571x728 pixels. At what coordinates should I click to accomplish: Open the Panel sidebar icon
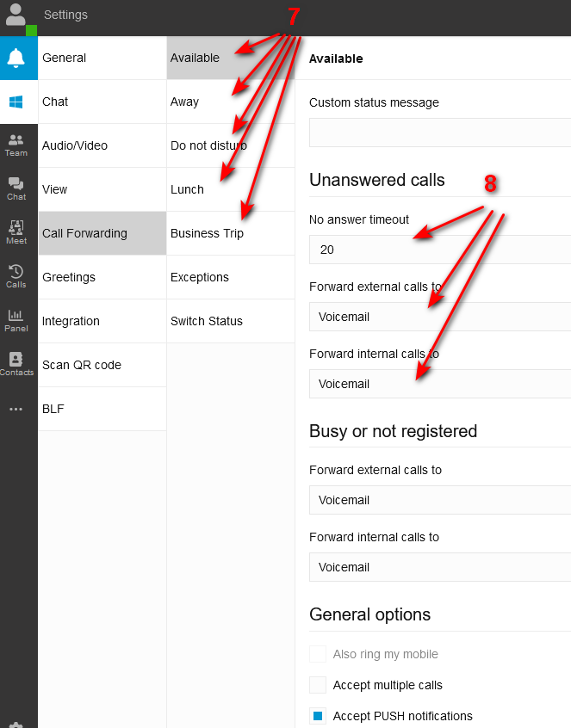(16, 320)
